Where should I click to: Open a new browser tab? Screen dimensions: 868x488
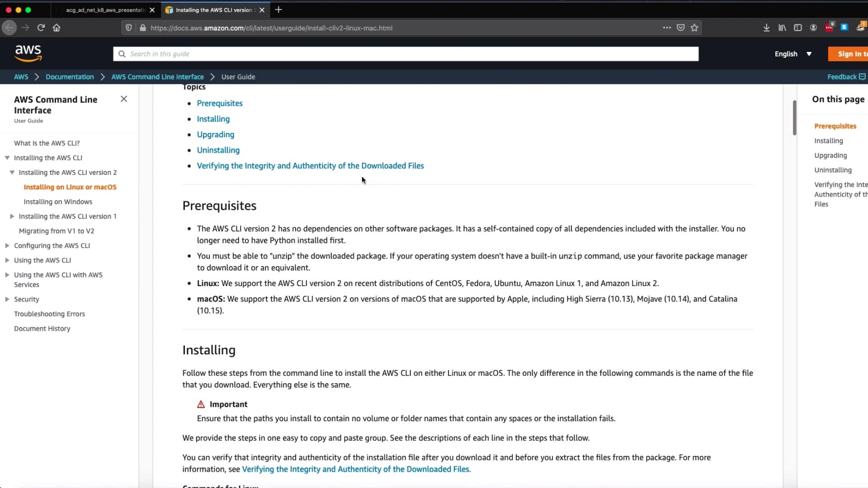pos(278,9)
